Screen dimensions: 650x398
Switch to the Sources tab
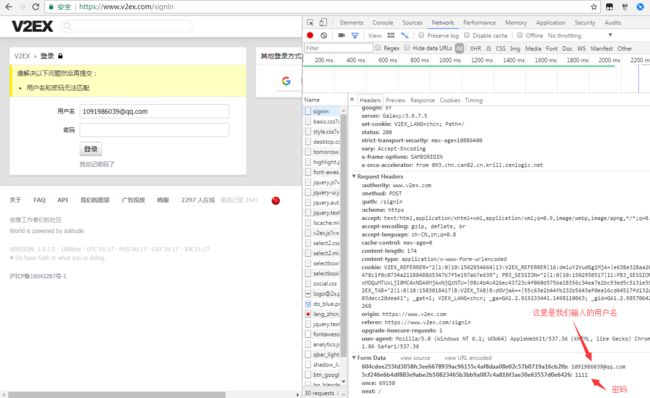[412, 22]
